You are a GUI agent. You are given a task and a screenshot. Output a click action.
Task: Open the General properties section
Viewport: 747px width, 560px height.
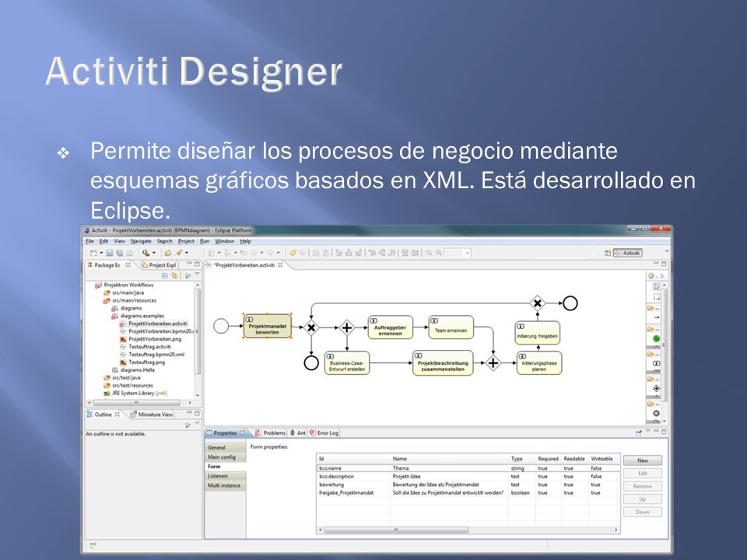pos(226,448)
